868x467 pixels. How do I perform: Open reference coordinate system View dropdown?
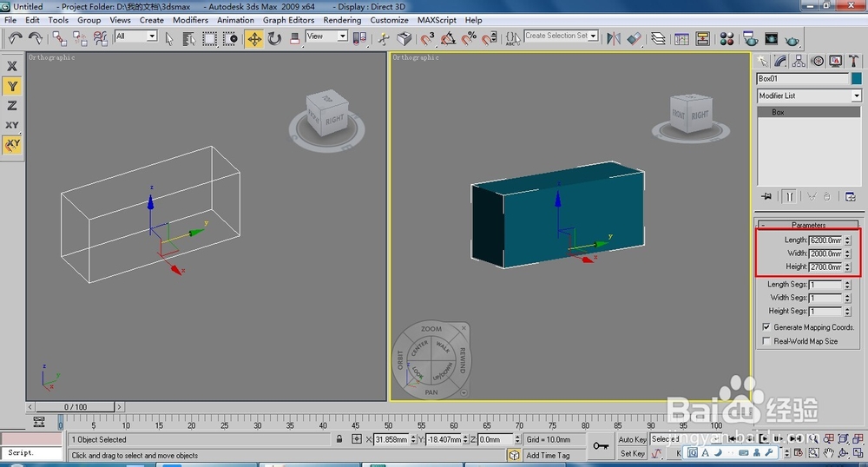coord(326,36)
